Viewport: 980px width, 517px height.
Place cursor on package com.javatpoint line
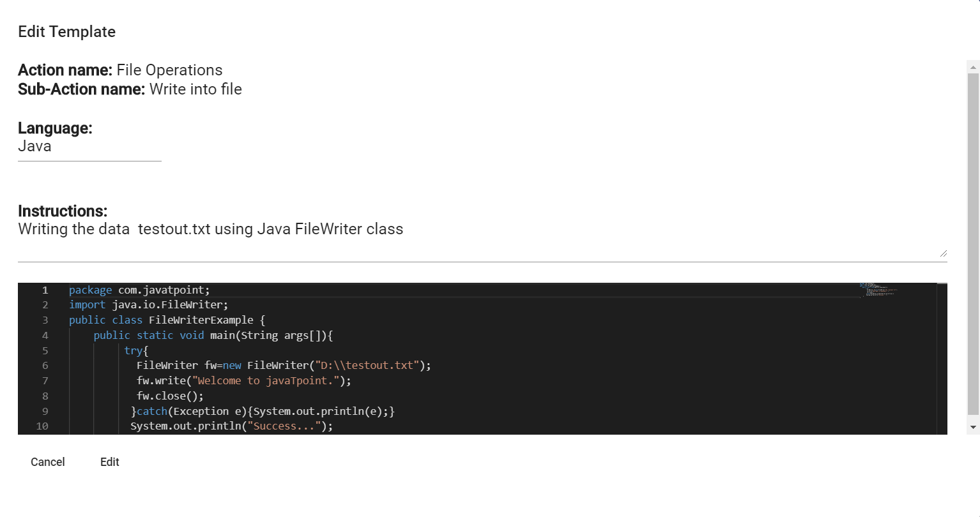[x=139, y=290]
